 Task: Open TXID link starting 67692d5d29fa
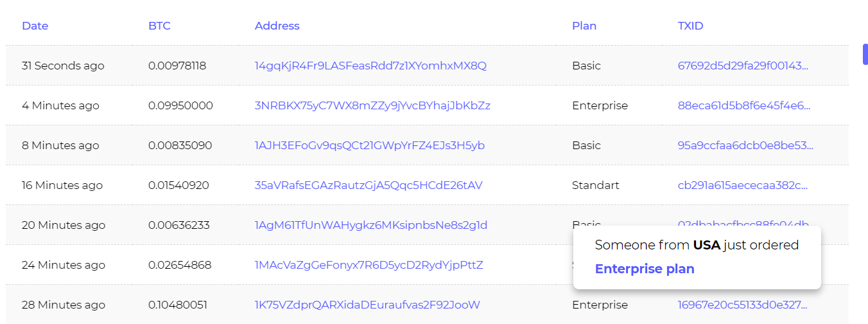pyautogui.click(x=743, y=66)
